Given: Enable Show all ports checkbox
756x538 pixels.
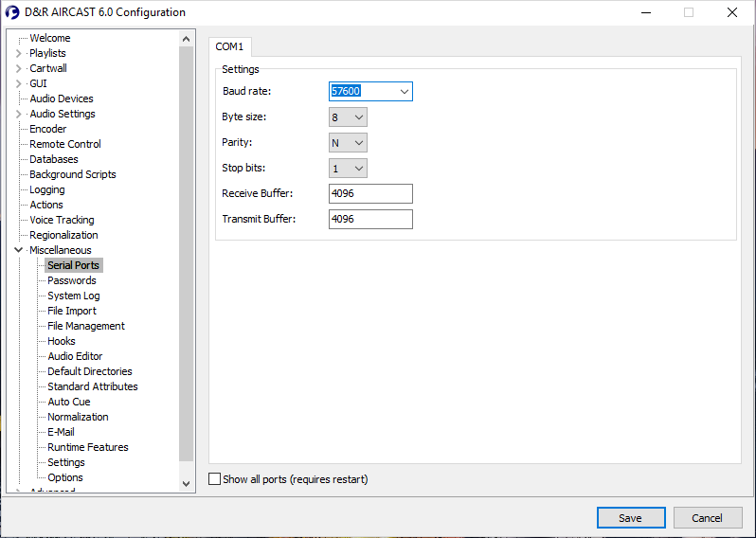Looking at the screenshot, I should click(214, 479).
